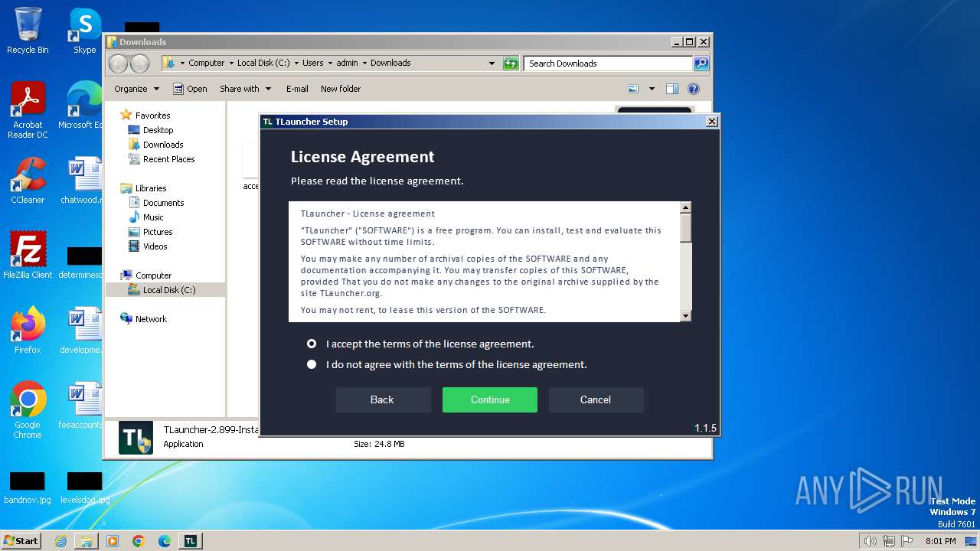Click the media player taskbar icon
Viewport: 980px width, 551px height.
click(113, 541)
